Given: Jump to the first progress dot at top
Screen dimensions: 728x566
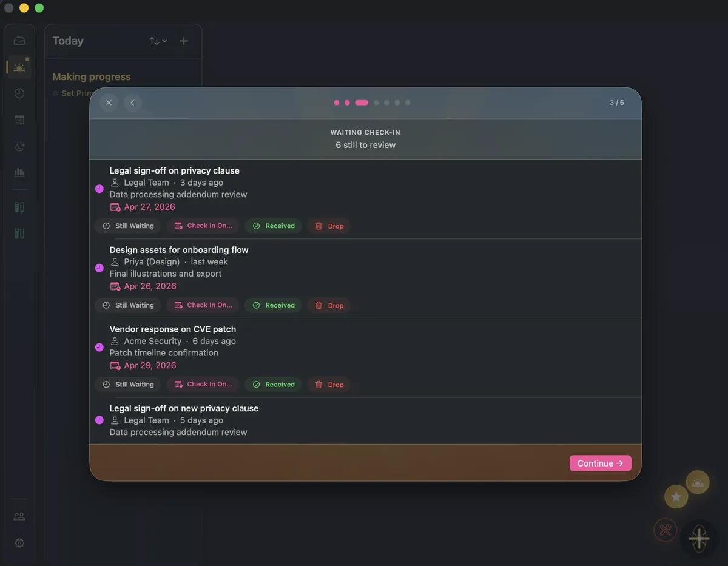Looking at the screenshot, I should pyautogui.click(x=337, y=103).
